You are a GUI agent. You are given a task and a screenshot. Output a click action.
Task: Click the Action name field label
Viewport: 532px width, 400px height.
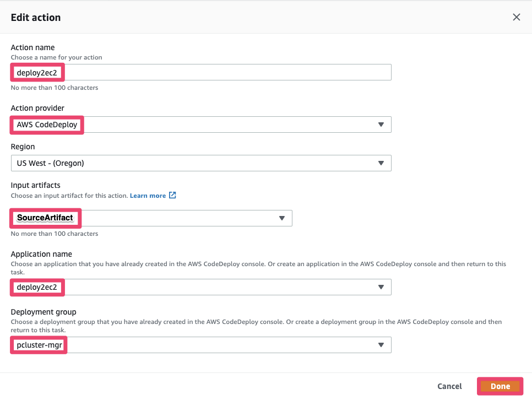33,47
